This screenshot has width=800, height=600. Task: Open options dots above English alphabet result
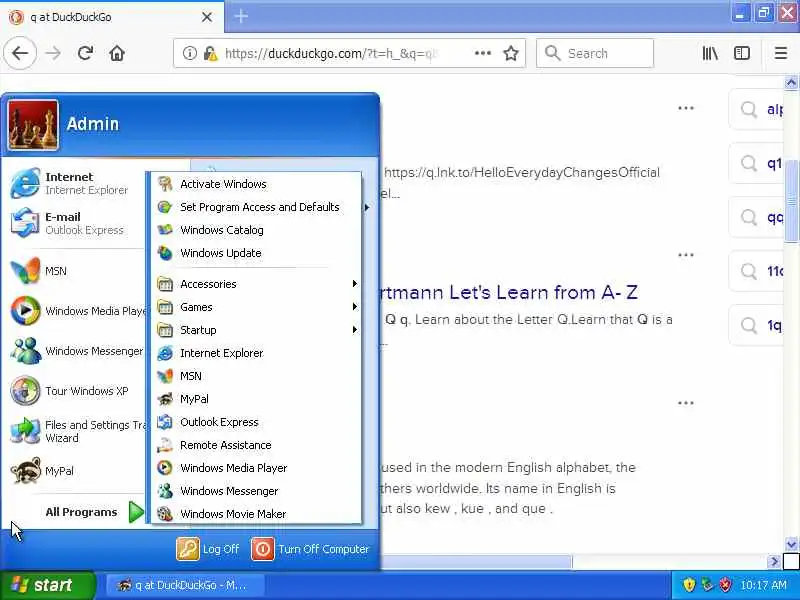pos(686,403)
